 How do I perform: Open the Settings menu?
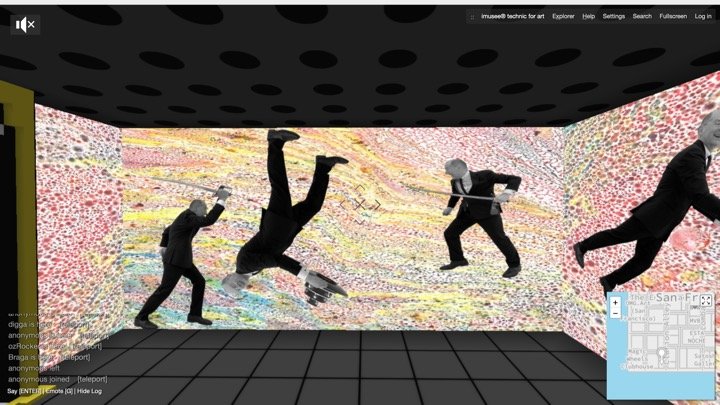tap(613, 16)
